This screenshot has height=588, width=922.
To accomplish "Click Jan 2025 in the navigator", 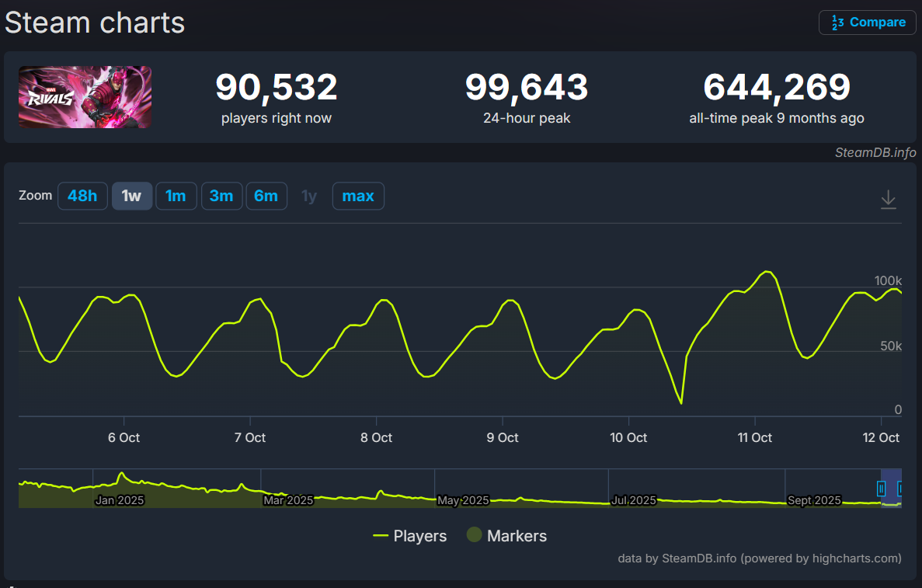I will [x=120, y=500].
